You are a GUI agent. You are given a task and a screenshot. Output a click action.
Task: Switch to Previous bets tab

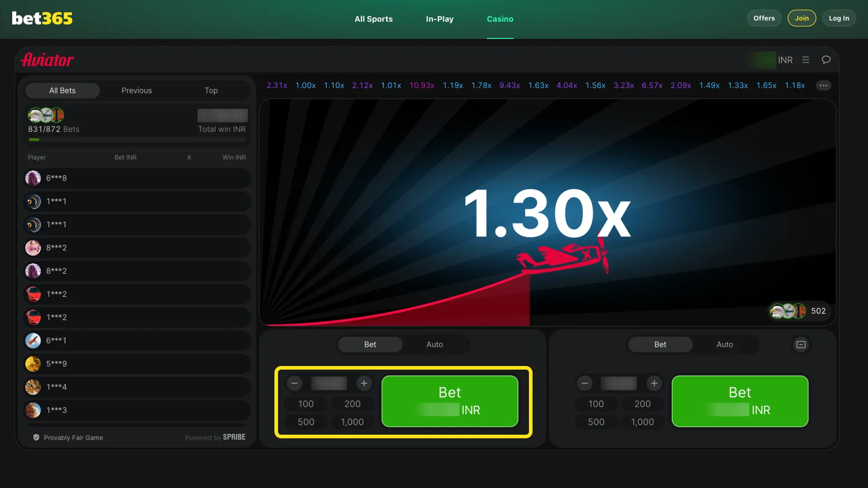pos(137,90)
